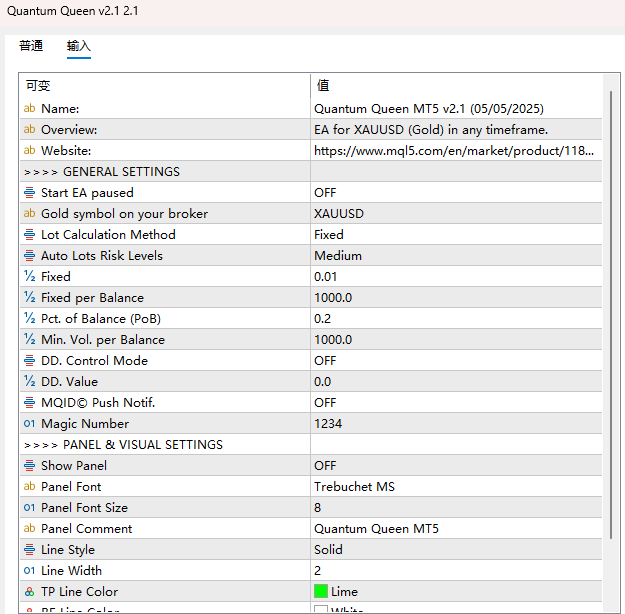The width and height of the screenshot is (625, 614).
Task: Click the 01 icon beside Line Width
Action: point(29,571)
